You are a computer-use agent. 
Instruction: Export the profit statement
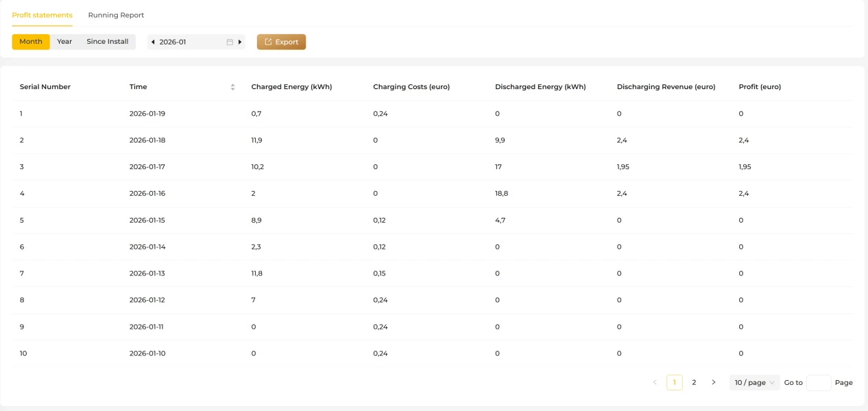tap(281, 42)
